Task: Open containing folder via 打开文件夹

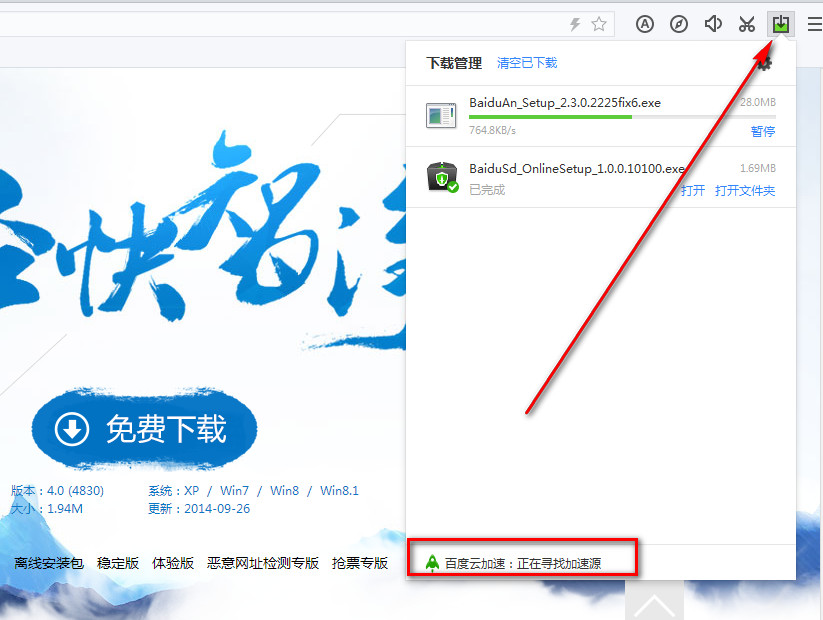Action: click(745, 191)
